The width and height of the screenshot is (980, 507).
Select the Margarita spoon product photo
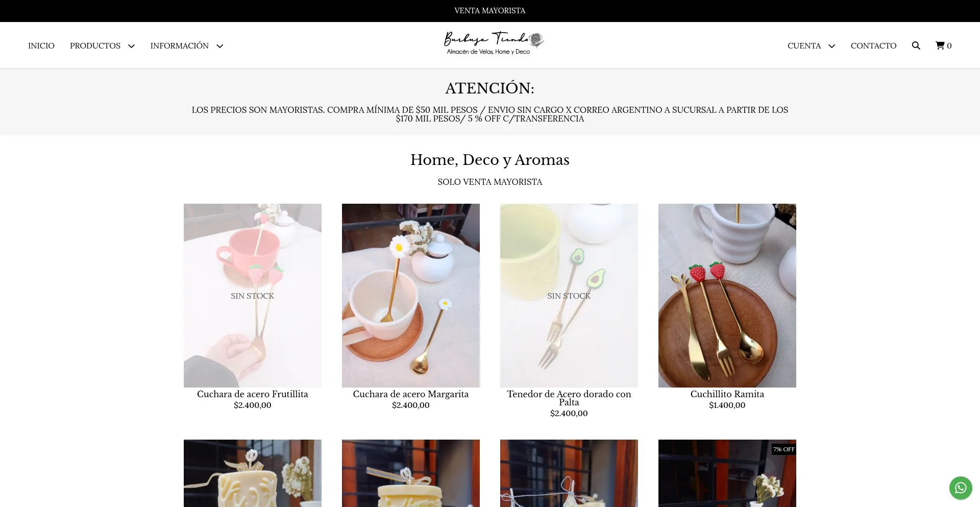tap(411, 296)
